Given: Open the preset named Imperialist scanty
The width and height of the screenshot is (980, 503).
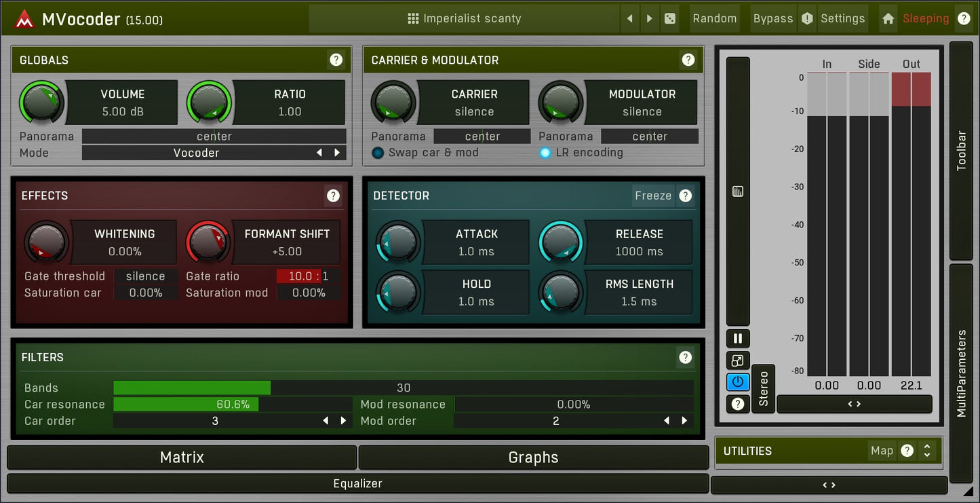Looking at the screenshot, I should click(x=465, y=18).
